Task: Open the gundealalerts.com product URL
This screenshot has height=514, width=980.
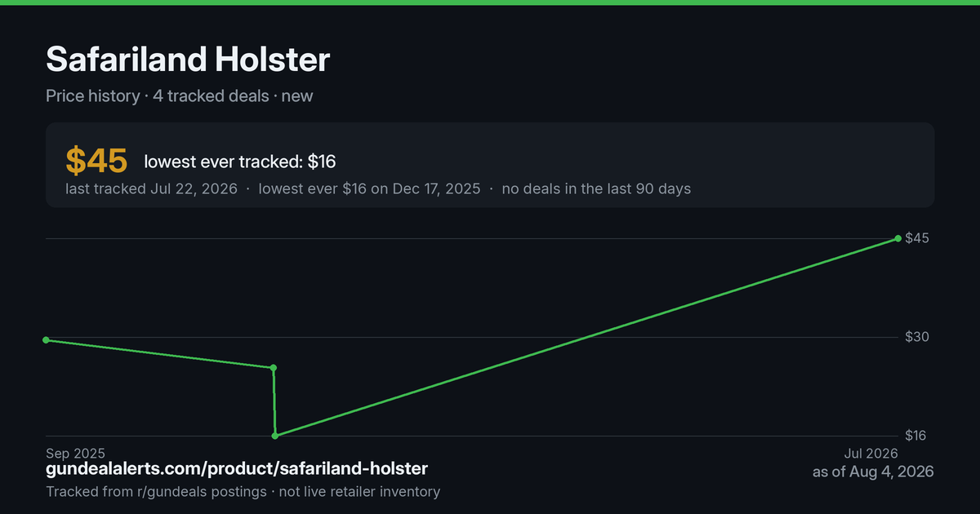Action: click(x=237, y=469)
